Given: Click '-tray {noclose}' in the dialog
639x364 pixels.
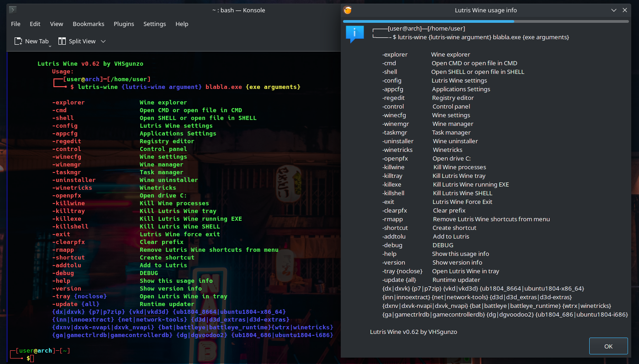Looking at the screenshot, I should pyautogui.click(x=402, y=271).
